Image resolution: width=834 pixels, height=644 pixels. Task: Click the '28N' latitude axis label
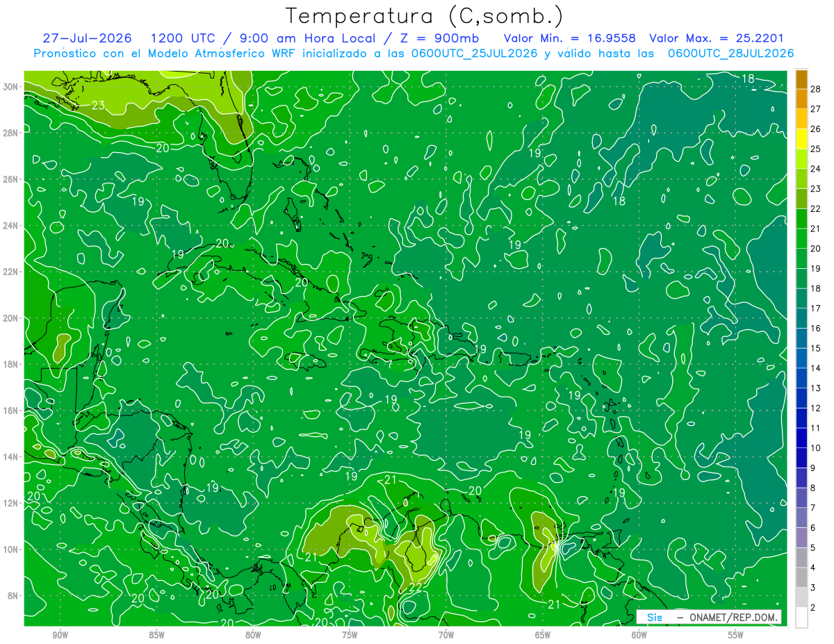pos(12,133)
